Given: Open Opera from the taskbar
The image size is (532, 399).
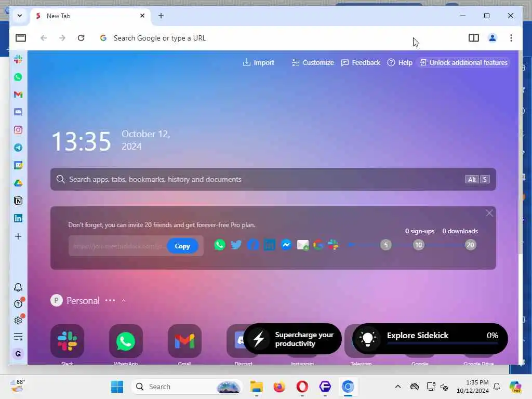Looking at the screenshot, I should coord(302,387).
